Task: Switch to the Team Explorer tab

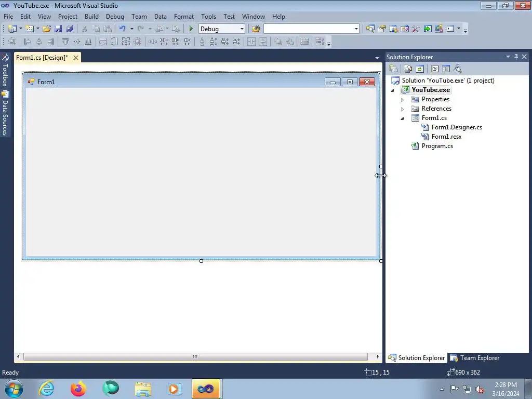Action: [475, 357]
